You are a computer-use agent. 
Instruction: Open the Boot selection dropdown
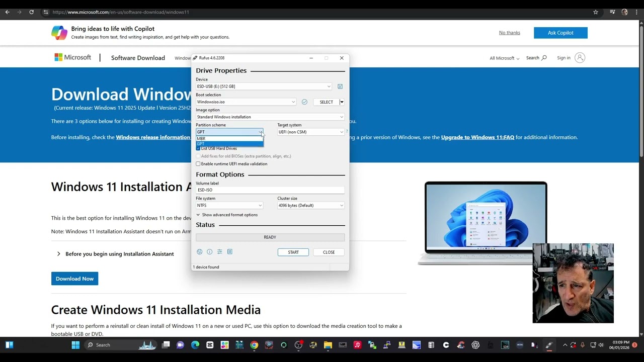(246, 102)
